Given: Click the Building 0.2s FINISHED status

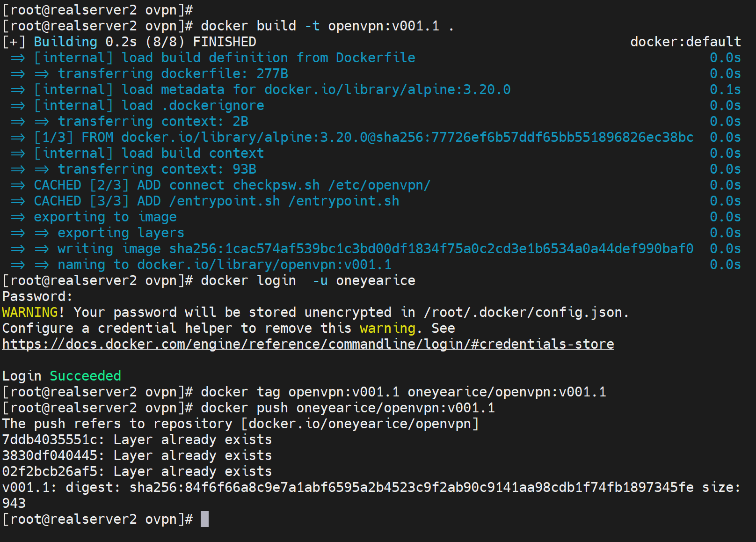Looking at the screenshot, I should coord(145,42).
